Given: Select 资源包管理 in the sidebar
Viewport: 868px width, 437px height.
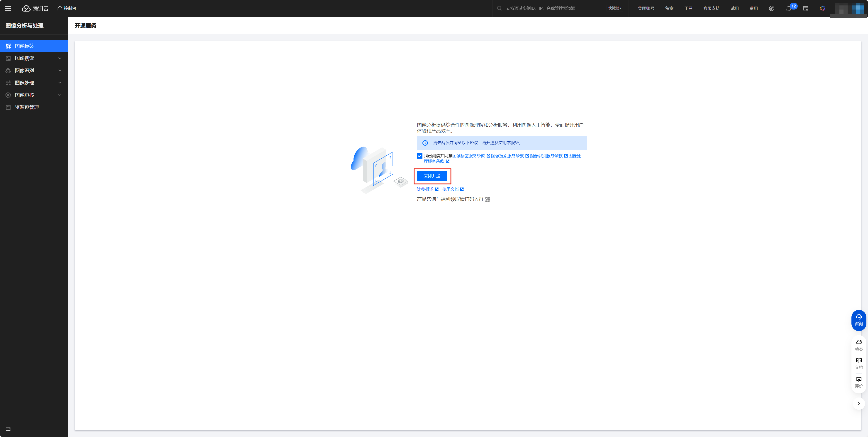Looking at the screenshot, I should pyautogui.click(x=27, y=107).
